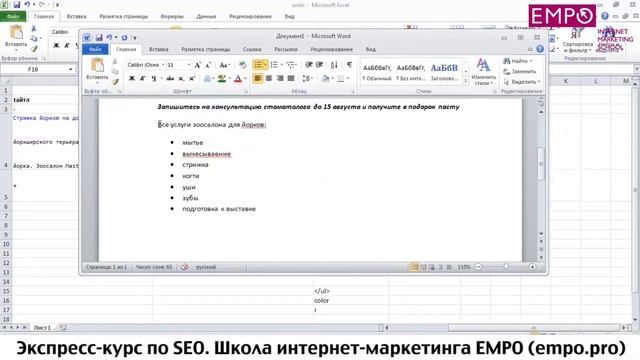This screenshot has height=360, width=640.
Task: Toggle Subscript in Word ribbon
Action: tap(181, 78)
